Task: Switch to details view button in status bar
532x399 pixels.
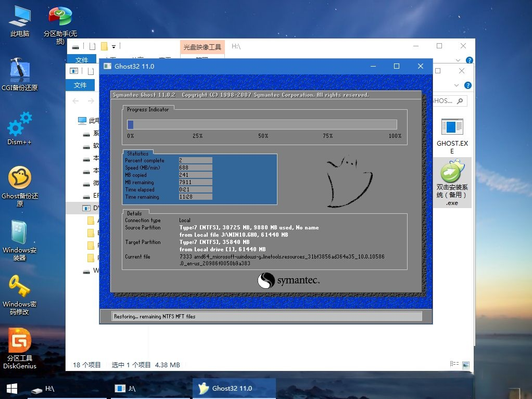Action: (x=454, y=364)
